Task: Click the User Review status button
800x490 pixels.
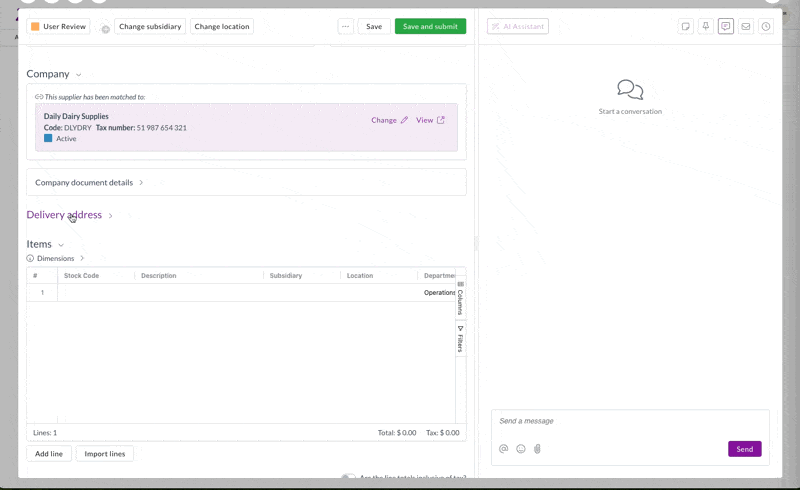Action: click(x=59, y=27)
